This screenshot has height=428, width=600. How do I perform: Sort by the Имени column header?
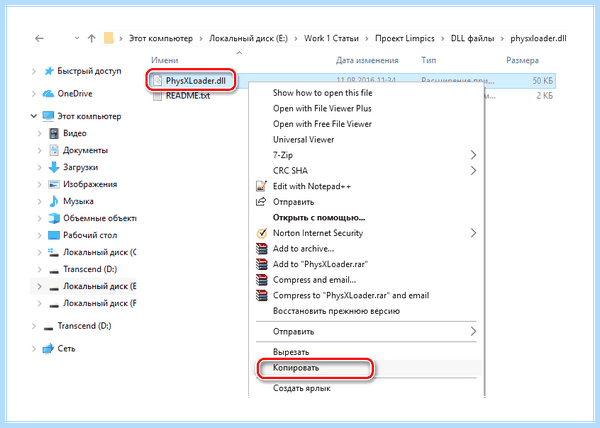pos(165,60)
